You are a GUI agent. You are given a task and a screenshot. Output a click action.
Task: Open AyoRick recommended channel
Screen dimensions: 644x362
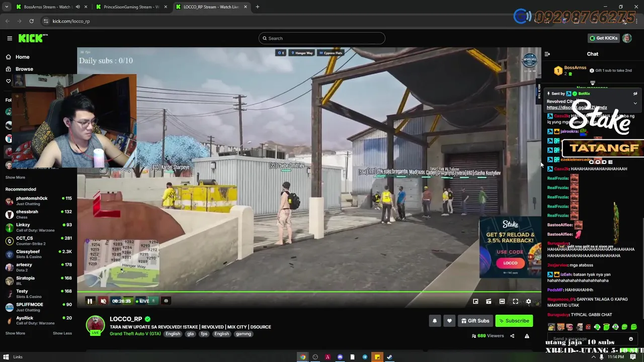tap(39, 320)
